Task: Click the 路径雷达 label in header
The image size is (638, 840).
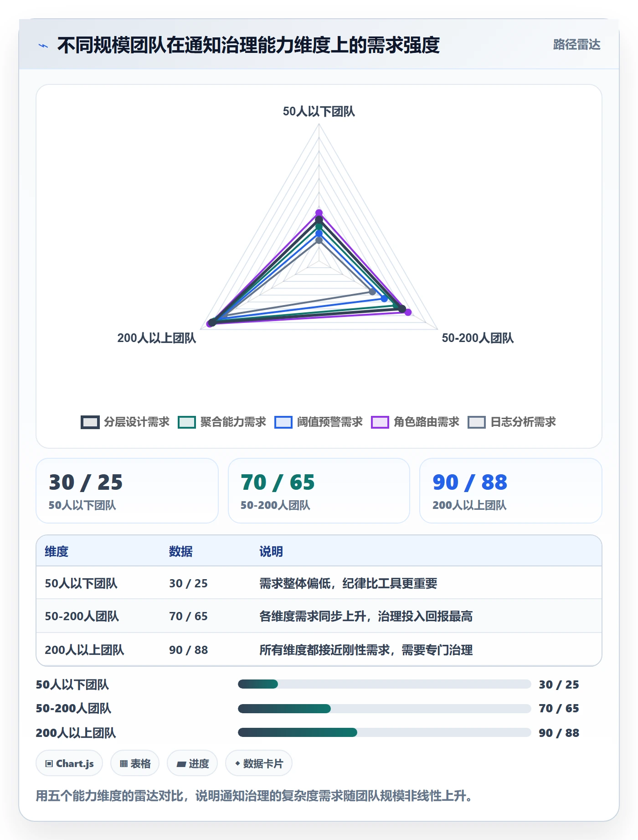Action: tap(576, 45)
